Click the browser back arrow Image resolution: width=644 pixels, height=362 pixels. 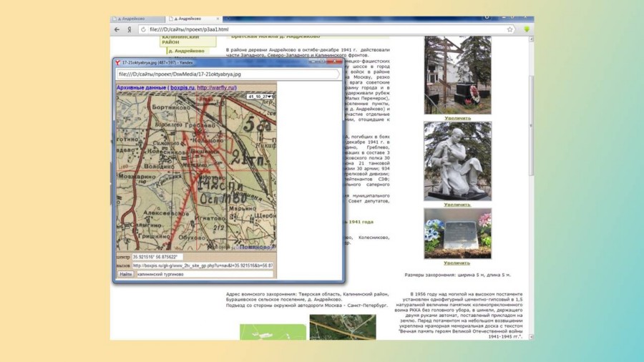pos(117,29)
